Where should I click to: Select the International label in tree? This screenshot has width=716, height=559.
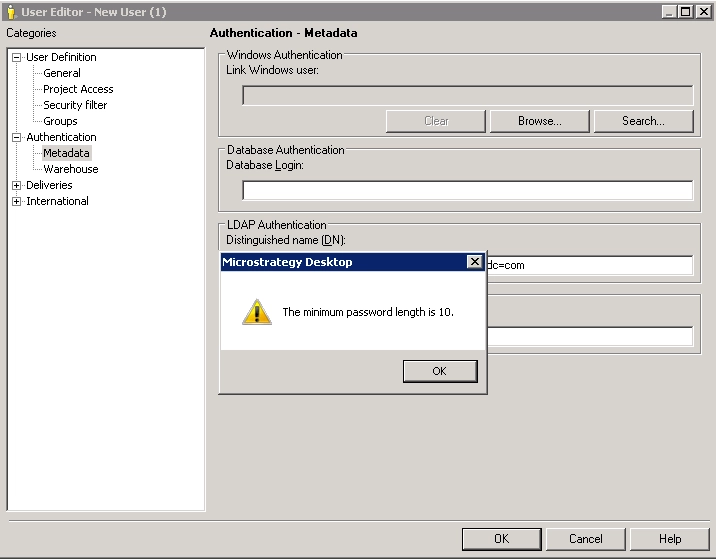click(57, 201)
